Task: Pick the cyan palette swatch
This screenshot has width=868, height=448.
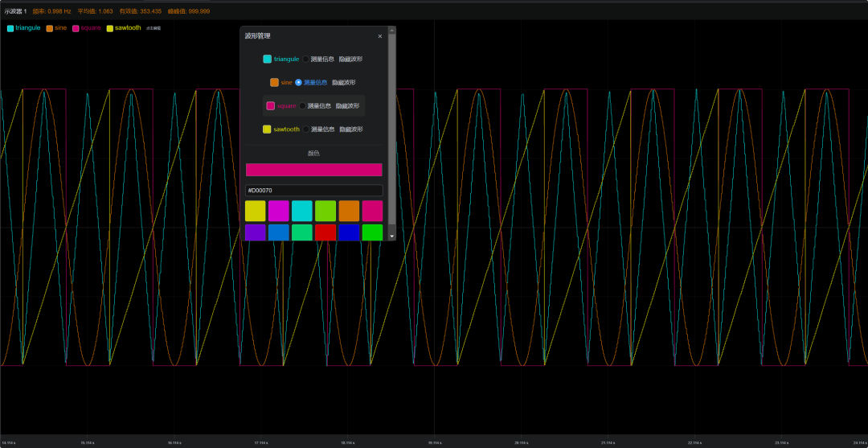Action: pyautogui.click(x=302, y=211)
